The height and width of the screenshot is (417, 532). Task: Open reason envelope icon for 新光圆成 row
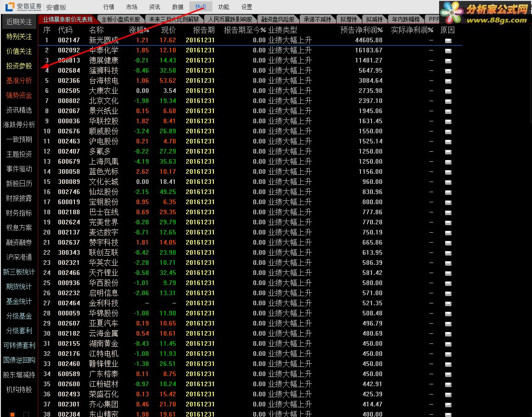448,41
